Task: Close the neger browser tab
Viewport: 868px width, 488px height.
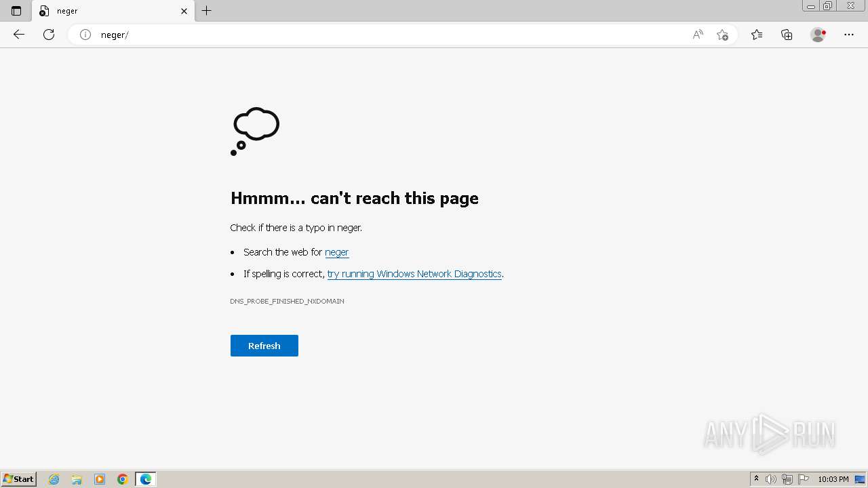Action: click(x=184, y=11)
